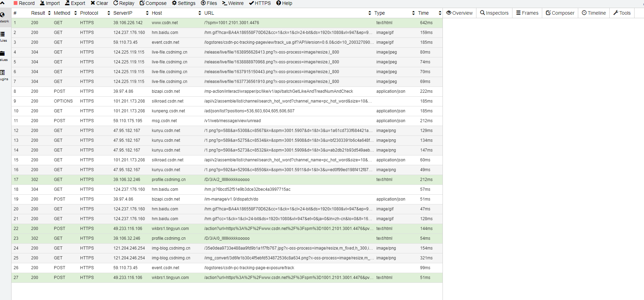Open Compose from the top toolbar

click(x=153, y=3)
